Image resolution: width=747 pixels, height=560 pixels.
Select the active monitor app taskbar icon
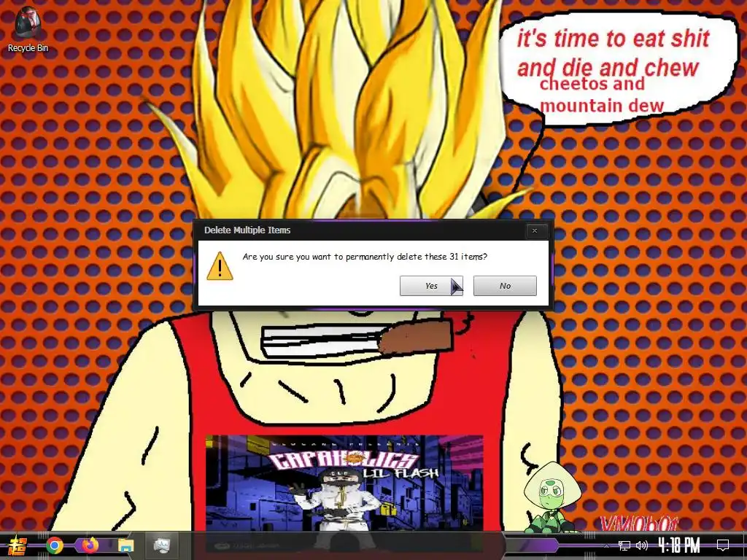[x=162, y=545]
